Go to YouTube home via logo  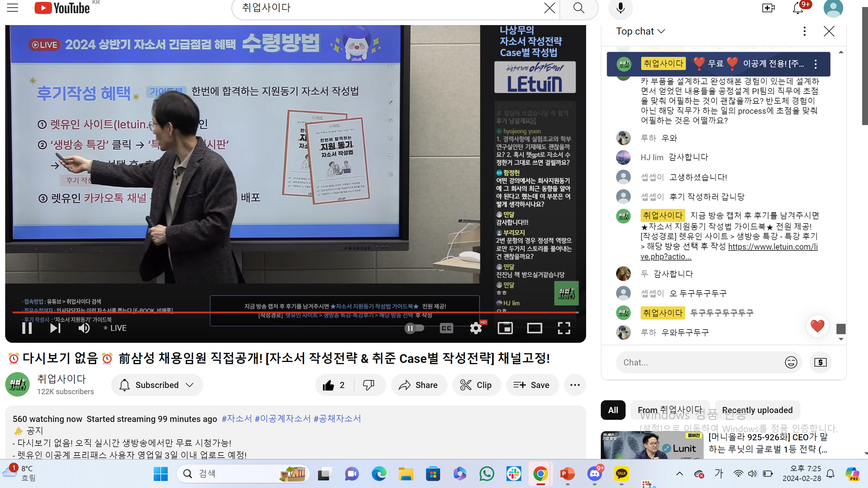point(62,8)
